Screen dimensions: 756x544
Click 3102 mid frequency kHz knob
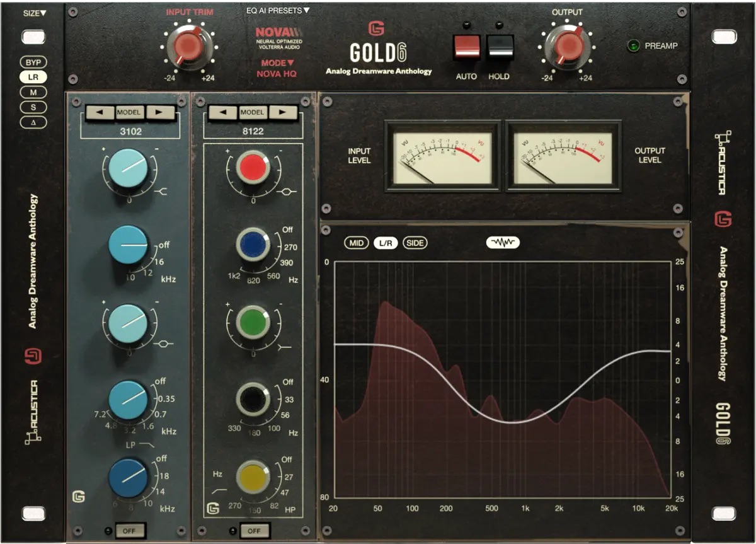pos(128,399)
